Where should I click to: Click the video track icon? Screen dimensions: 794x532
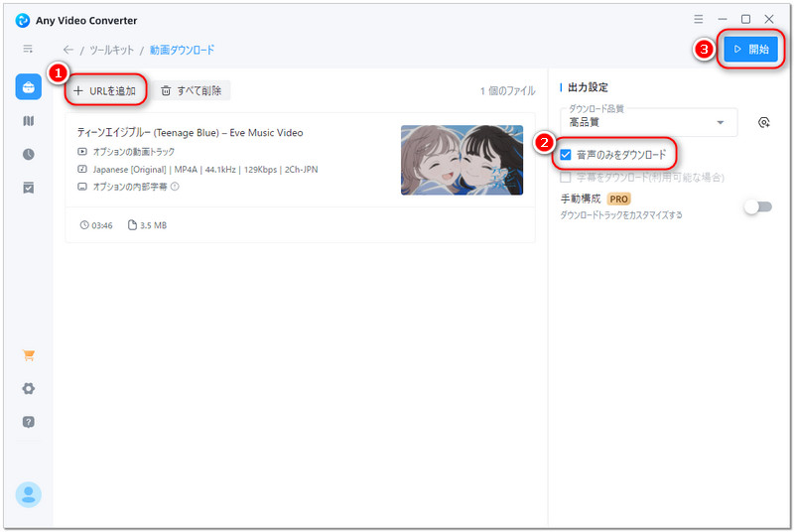tap(82, 151)
